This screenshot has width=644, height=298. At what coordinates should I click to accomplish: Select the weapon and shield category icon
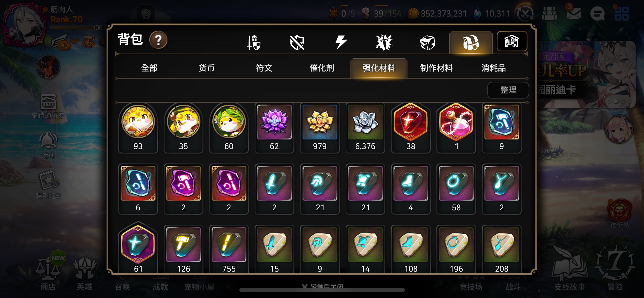254,42
